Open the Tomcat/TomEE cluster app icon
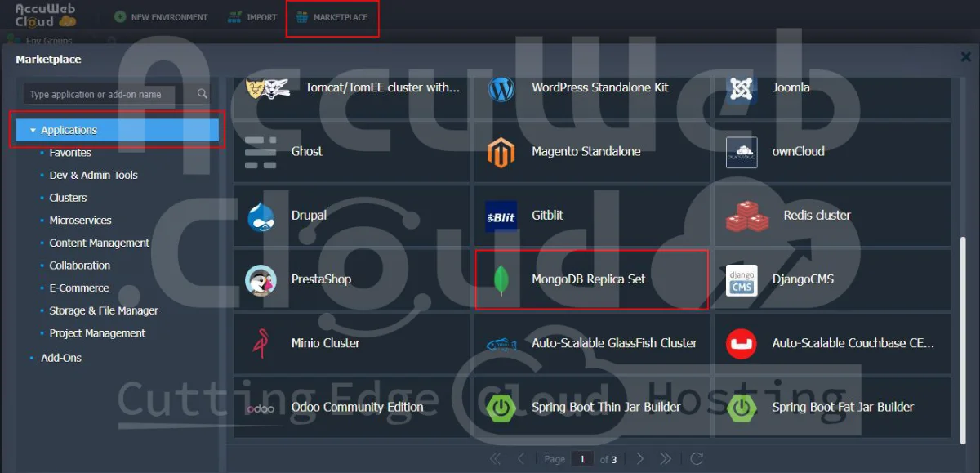980x473 pixels. [269, 87]
